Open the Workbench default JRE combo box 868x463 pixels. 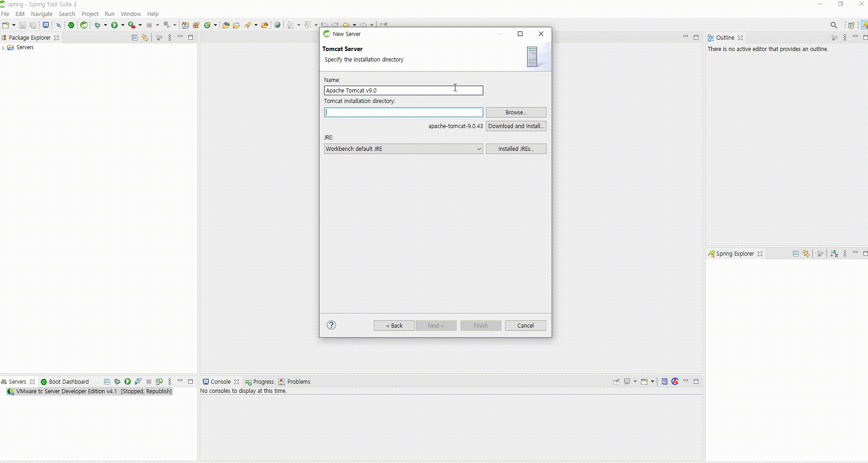pyautogui.click(x=403, y=149)
